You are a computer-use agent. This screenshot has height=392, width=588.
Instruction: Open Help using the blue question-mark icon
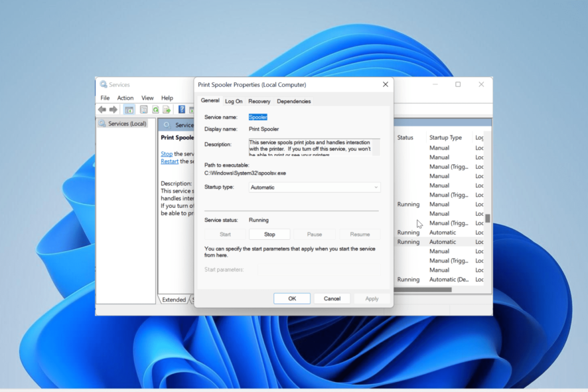pos(181,110)
